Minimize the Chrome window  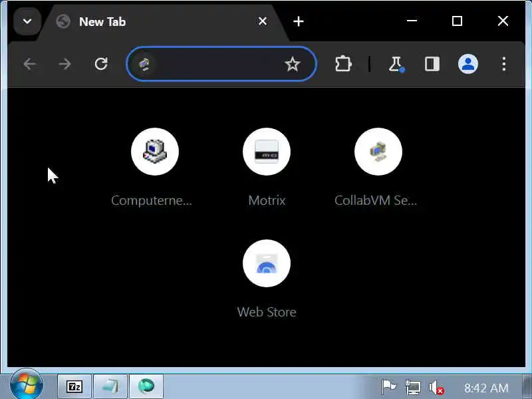click(x=412, y=21)
